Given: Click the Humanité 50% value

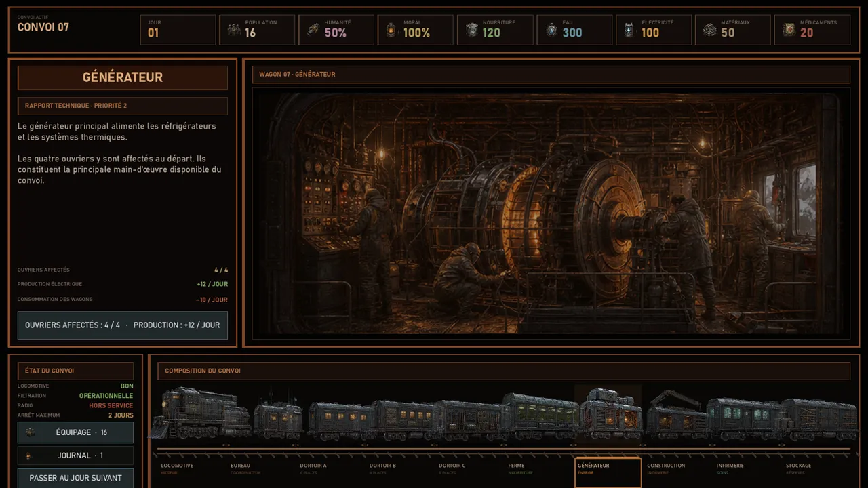Looking at the screenshot, I should 336,33.
